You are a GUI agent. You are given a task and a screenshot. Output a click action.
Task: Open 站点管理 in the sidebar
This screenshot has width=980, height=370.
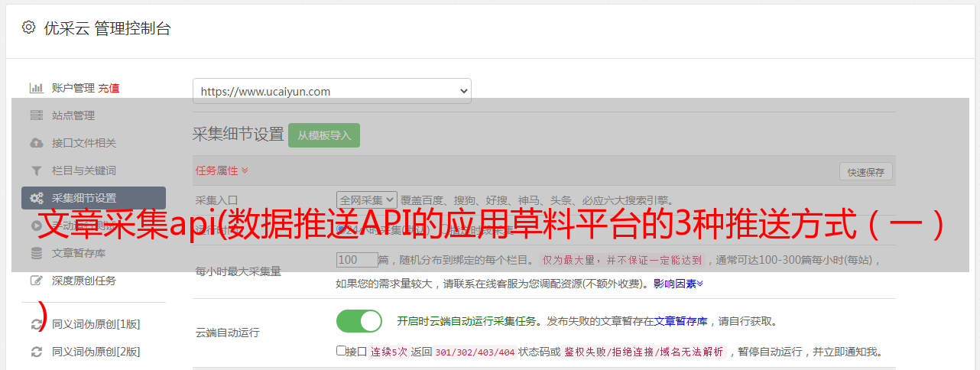tap(73, 115)
